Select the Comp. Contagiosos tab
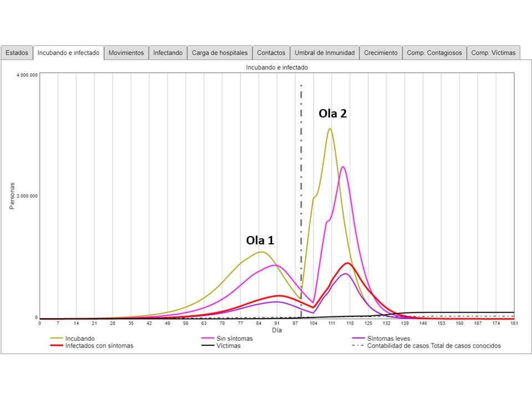The image size is (532, 399). (434, 53)
